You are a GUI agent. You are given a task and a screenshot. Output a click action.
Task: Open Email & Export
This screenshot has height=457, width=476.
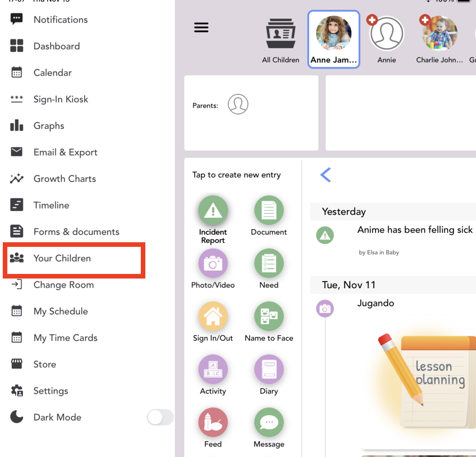click(65, 152)
